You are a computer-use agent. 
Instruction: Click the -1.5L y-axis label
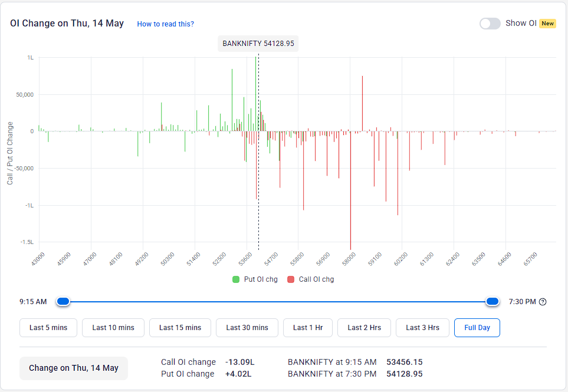27,242
